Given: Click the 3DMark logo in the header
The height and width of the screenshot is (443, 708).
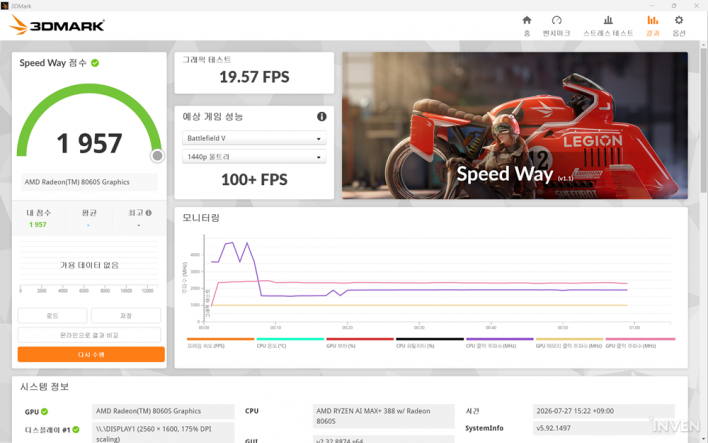Looking at the screenshot, I should 57,25.
